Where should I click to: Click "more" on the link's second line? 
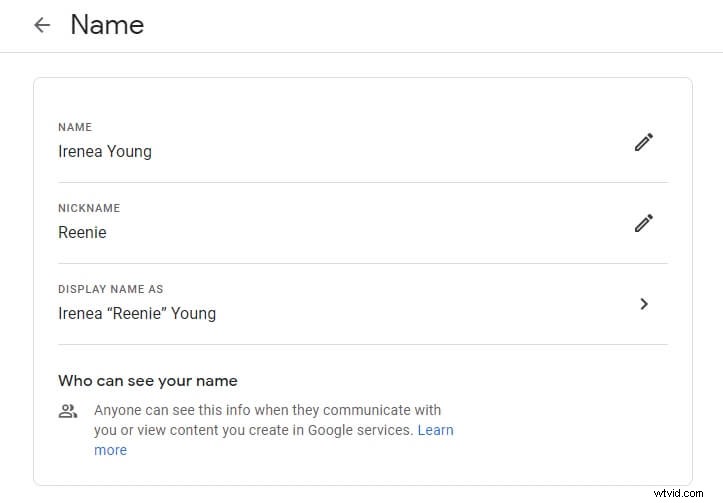(111, 450)
